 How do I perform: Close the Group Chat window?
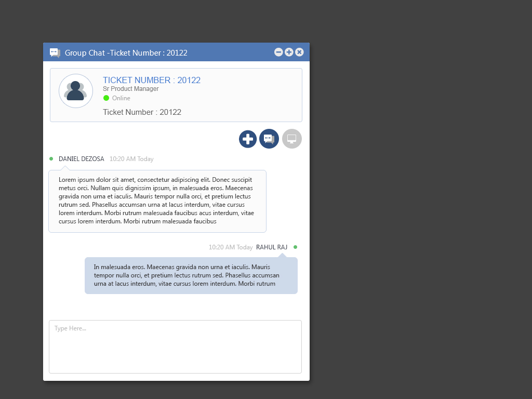coord(299,52)
